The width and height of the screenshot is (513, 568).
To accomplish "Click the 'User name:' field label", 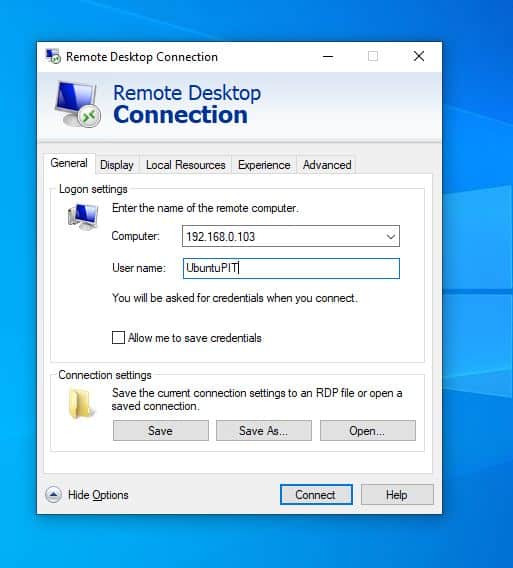I will point(139,268).
